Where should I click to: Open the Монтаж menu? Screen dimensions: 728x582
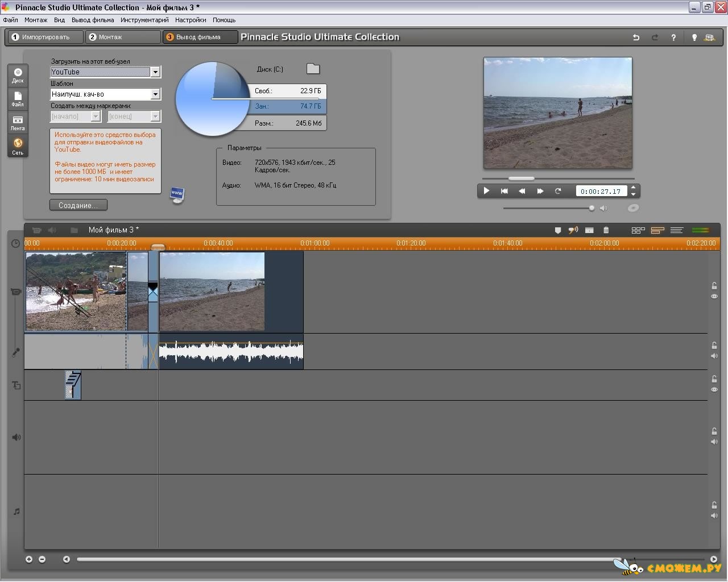pos(36,20)
